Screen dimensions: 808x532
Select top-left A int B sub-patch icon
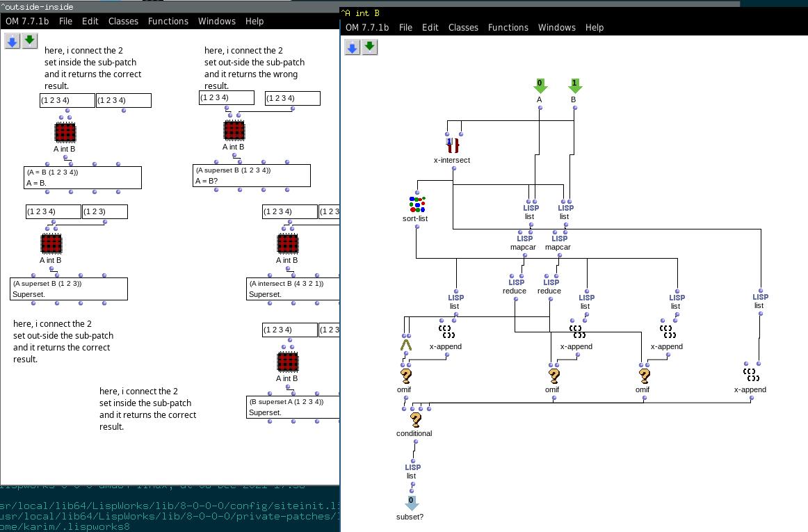[x=65, y=133]
